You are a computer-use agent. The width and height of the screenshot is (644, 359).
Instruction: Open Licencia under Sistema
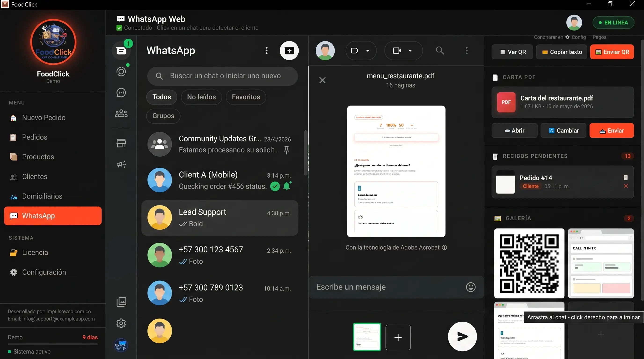pyautogui.click(x=53, y=252)
